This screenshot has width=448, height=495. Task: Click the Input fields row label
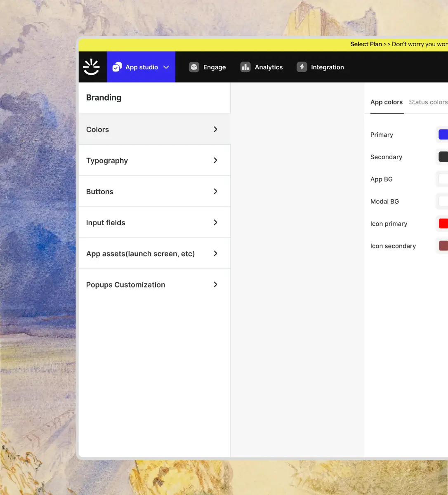pos(106,223)
